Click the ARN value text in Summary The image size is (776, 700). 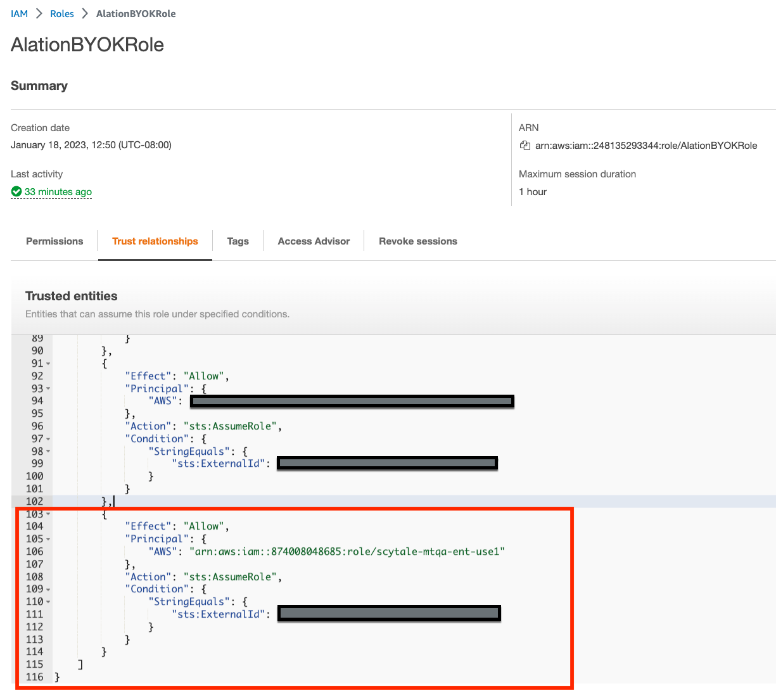[x=646, y=145]
